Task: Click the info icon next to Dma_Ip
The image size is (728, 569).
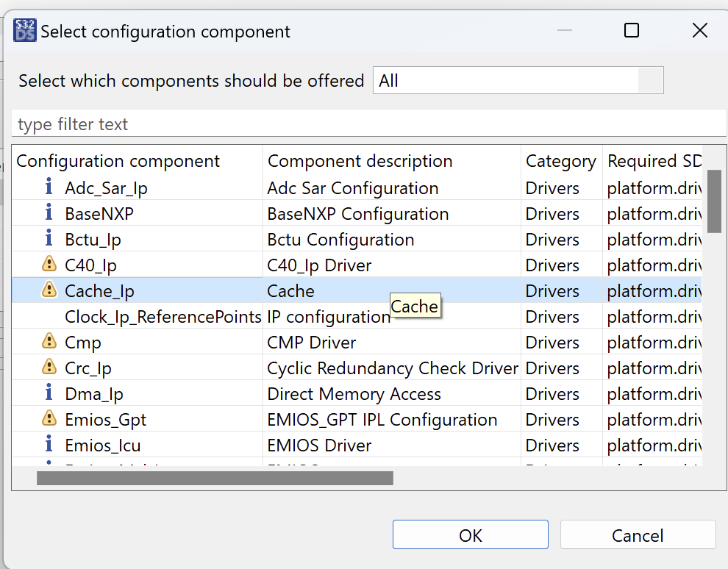Action: [49, 393]
